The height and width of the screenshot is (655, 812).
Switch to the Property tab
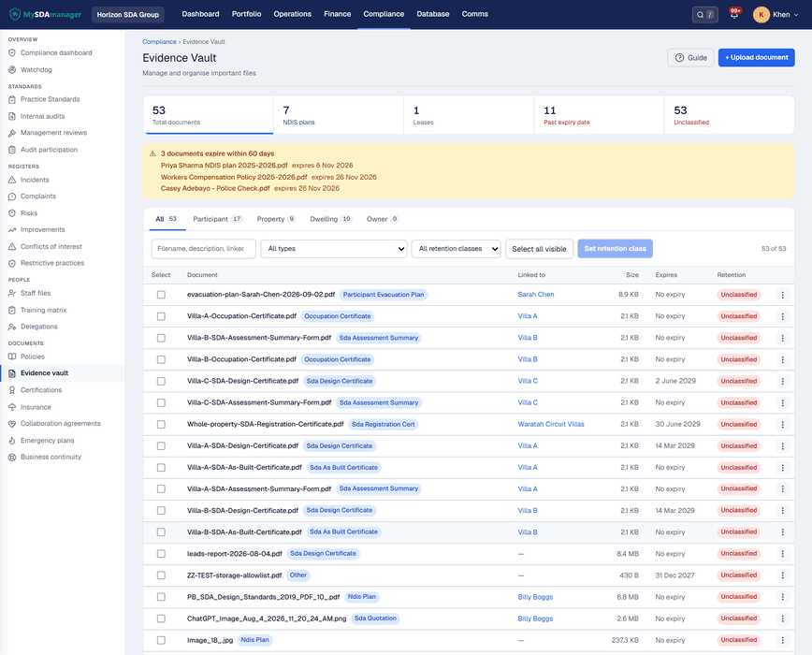pyautogui.click(x=277, y=219)
